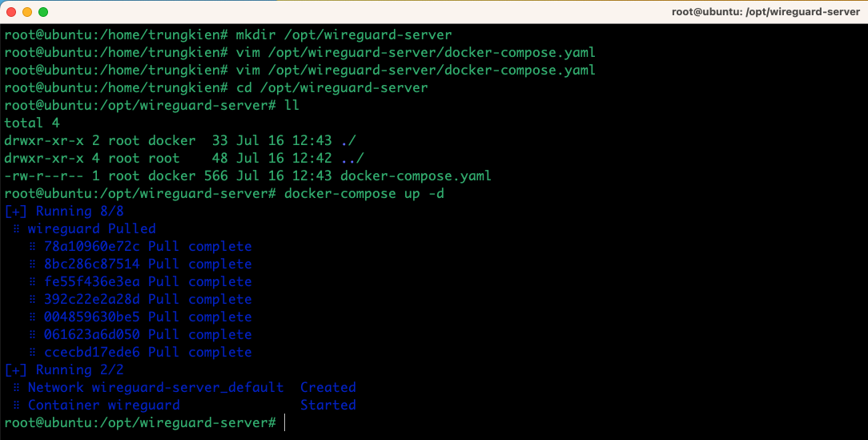Click the yellow minimize window button
Screen dimensions: 868x440
(x=27, y=12)
